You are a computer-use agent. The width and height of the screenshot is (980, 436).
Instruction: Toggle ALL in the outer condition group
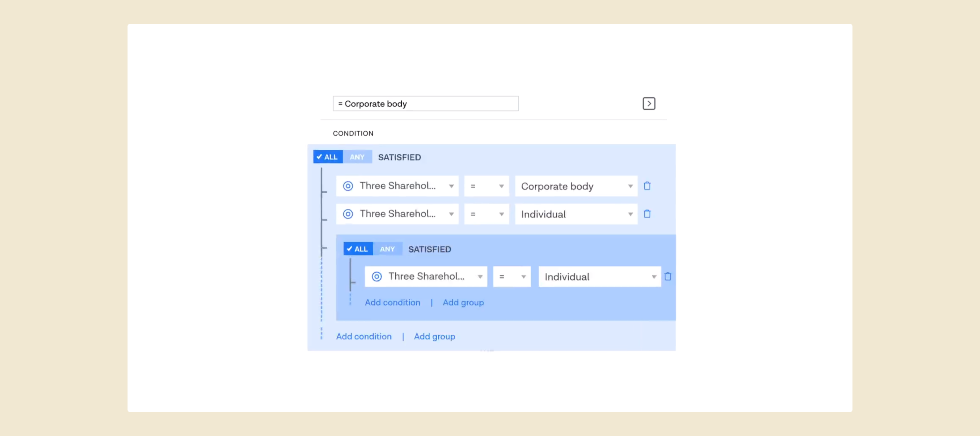(327, 157)
